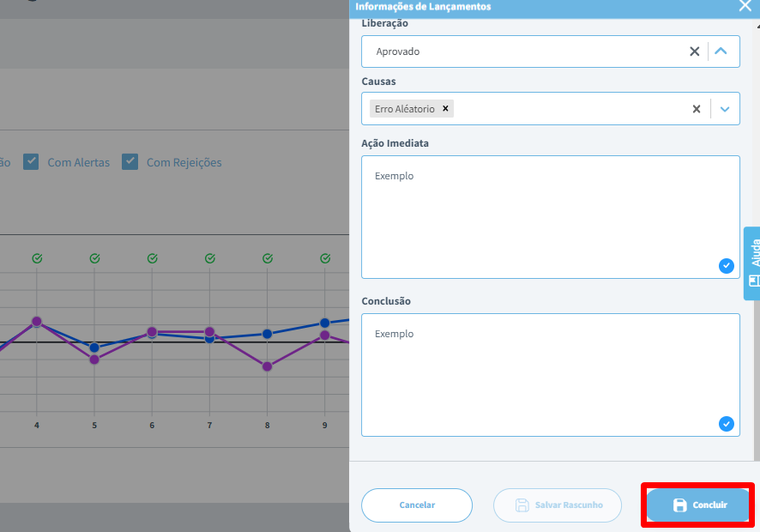Image resolution: width=760 pixels, height=532 pixels.
Task: Click the Cancelar button
Action: [x=417, y=505]
